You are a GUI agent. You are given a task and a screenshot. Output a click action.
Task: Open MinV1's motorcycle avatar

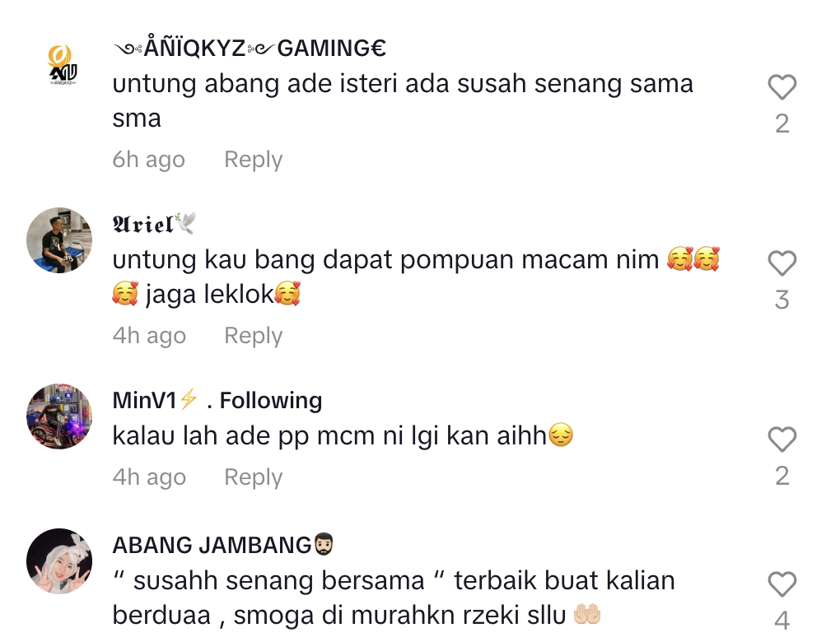pos(59,416)
